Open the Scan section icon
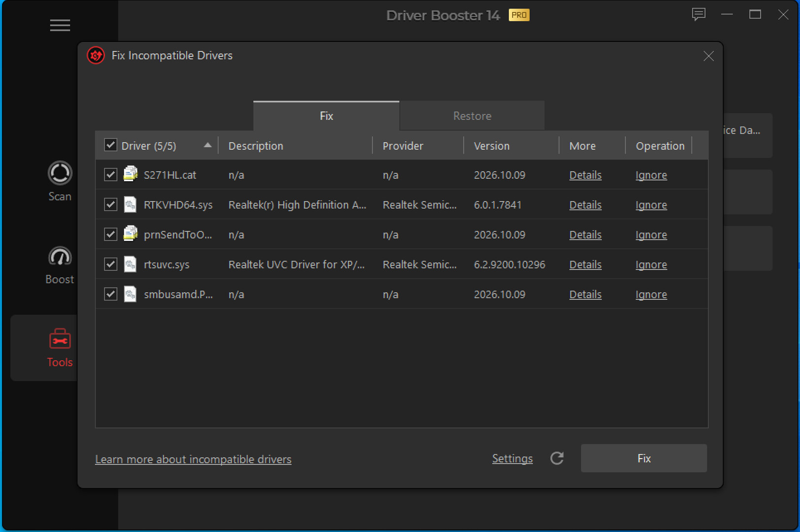This screenshot has width=800, height=532. click(60, 173)
